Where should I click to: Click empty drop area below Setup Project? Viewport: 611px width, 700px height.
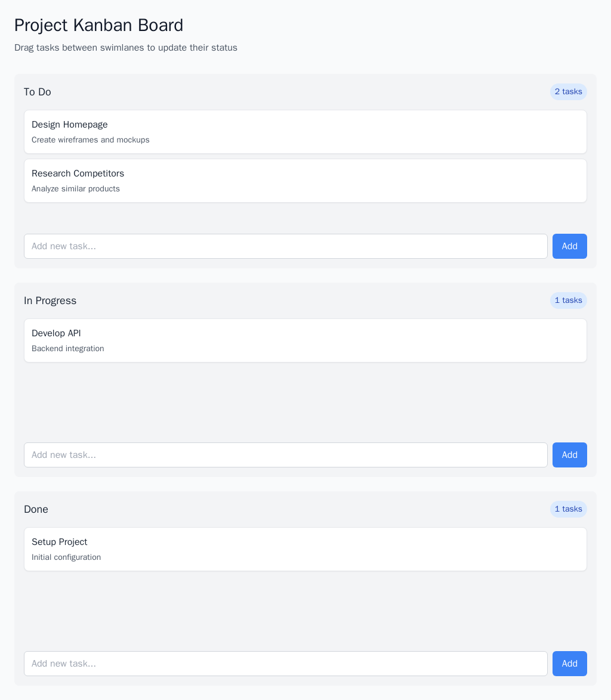[305, 608]
